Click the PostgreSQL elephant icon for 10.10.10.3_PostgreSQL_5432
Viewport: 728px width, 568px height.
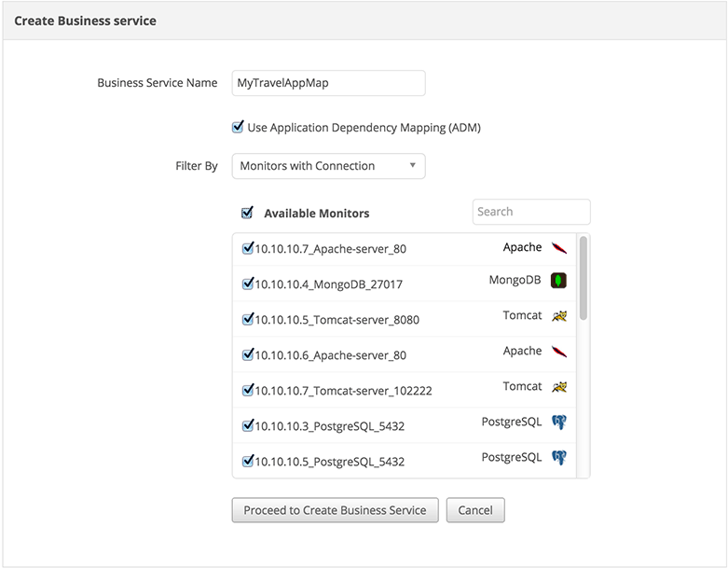tap(559, 423)
